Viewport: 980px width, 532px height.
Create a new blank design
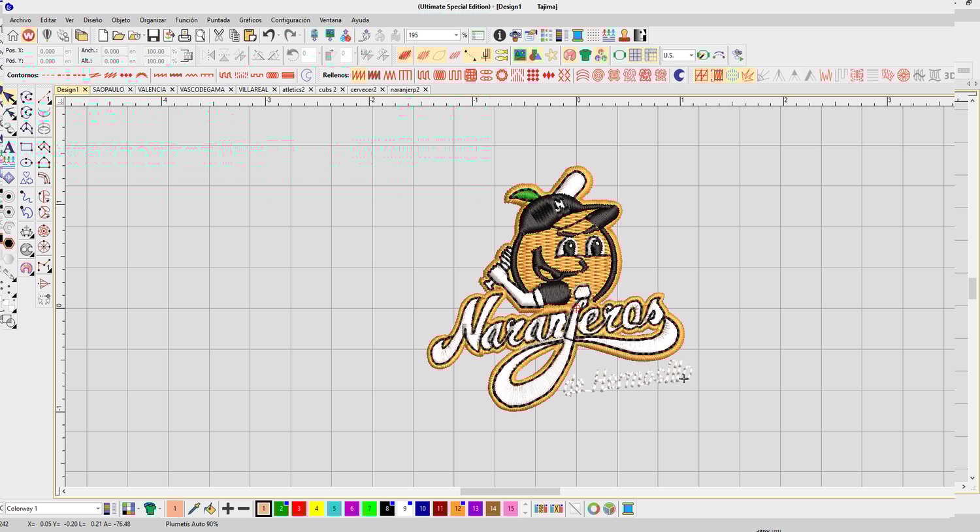(103, 35)
